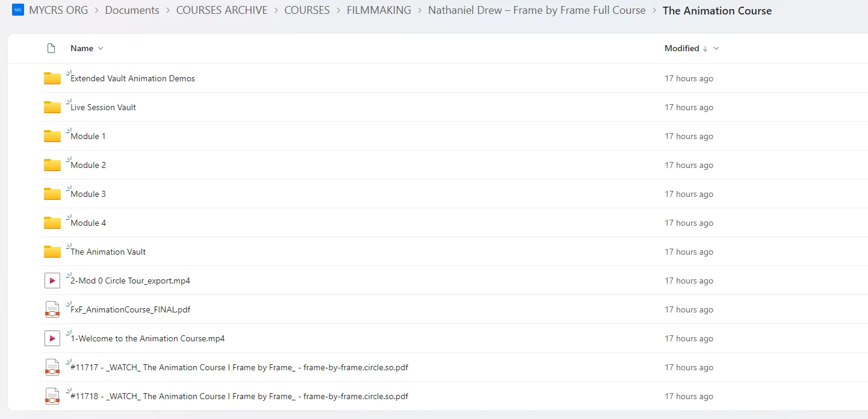The image size is (868, 419).
Task: Open the Module 4 folder
Action: pyautogui.click(x=88, y=223)
